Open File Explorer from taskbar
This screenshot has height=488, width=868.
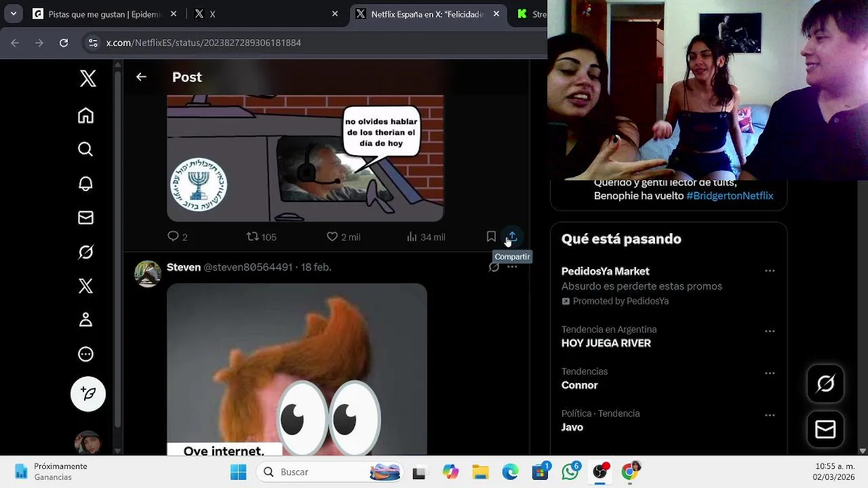click(480, 472)
